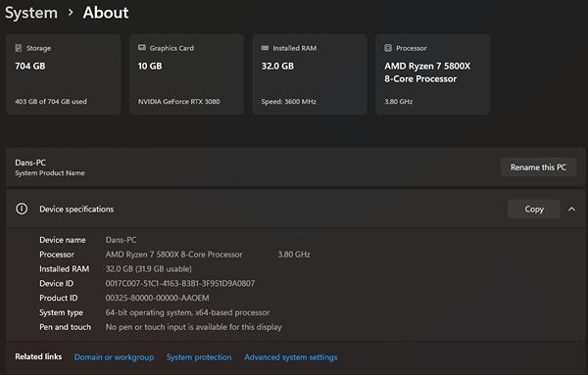
Task: Click the About breadcrumb title
Action: (106, 13)
